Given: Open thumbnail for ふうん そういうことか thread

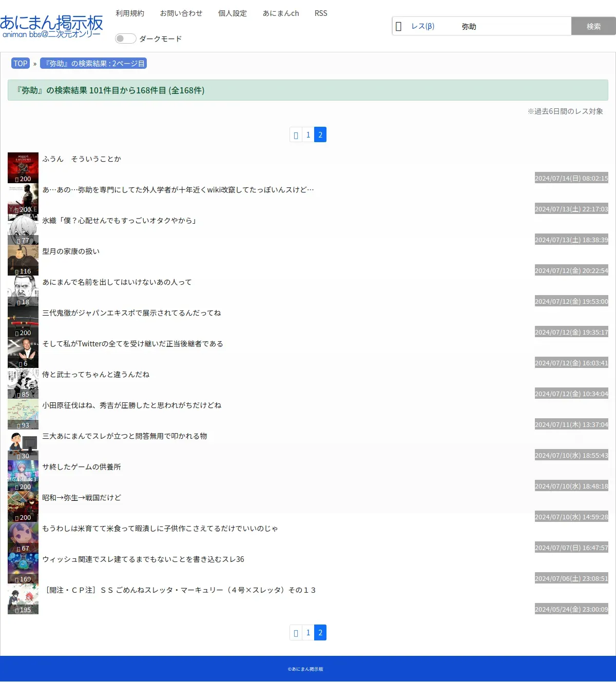Looking at the screenshot, I should pos(23,168).
